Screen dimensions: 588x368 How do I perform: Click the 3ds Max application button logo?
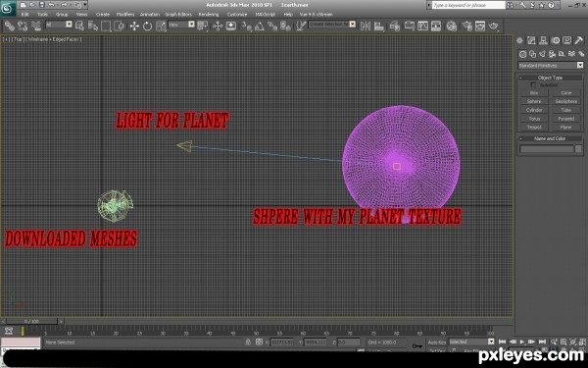(8, 8)
